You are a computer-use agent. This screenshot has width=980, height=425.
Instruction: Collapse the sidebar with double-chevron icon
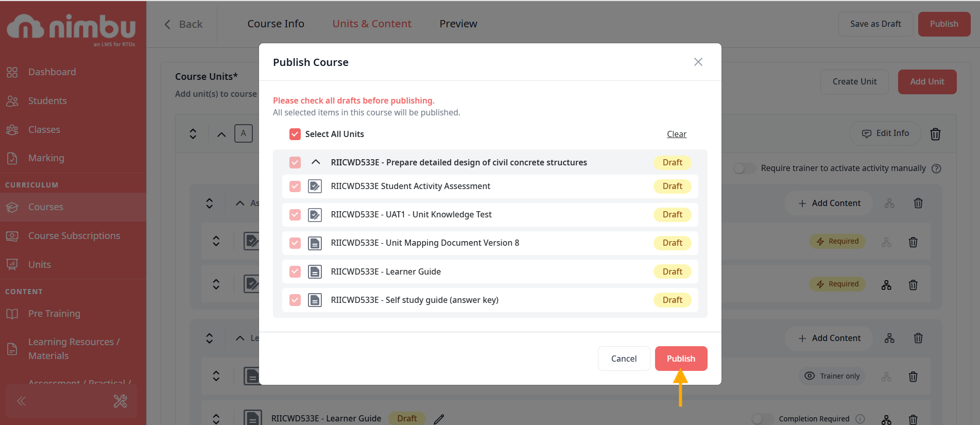click(x=22, y=401)
